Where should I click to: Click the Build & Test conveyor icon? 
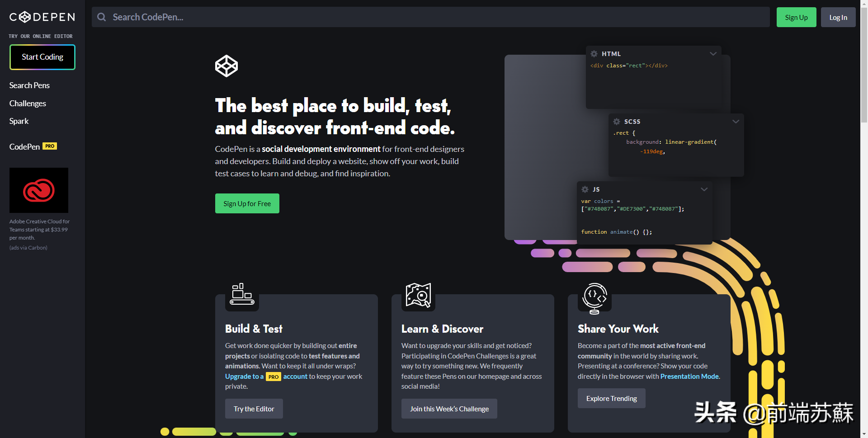[242, 294]
